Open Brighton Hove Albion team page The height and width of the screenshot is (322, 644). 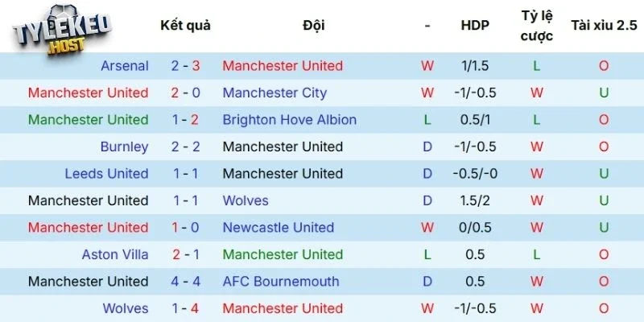pos(289,120)
